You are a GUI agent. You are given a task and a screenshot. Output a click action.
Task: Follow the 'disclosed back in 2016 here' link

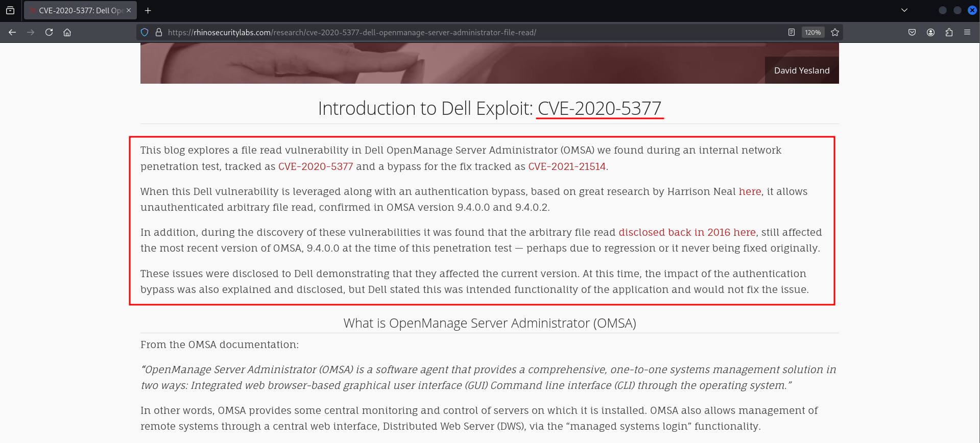coord(687,232)
